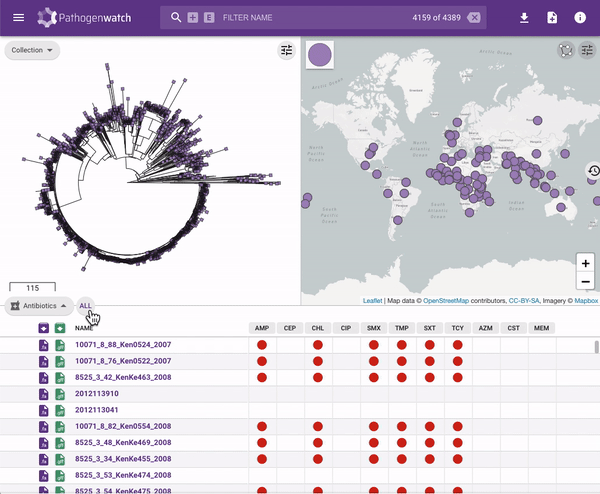The image size is (600, 494).
Task: Expand the Collection dropdown
Action: [32, 50]
